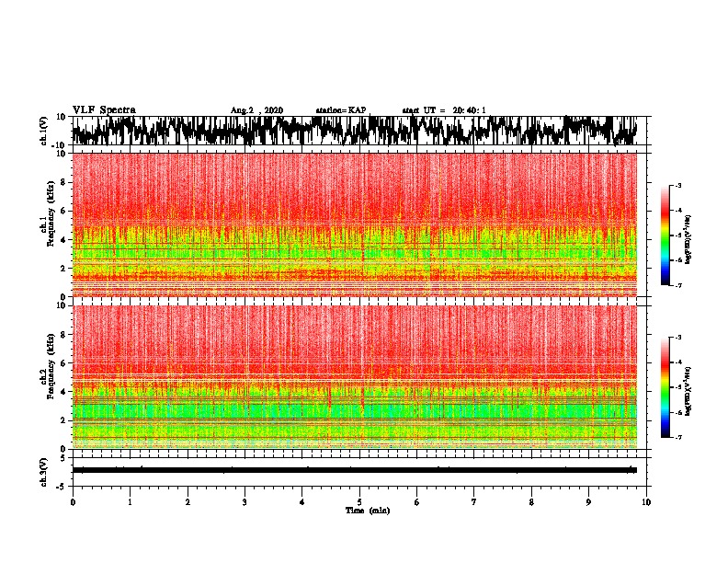Click the 8 tick label on Time axis
This screenshot has width=728, height=563.
point(531,502)
